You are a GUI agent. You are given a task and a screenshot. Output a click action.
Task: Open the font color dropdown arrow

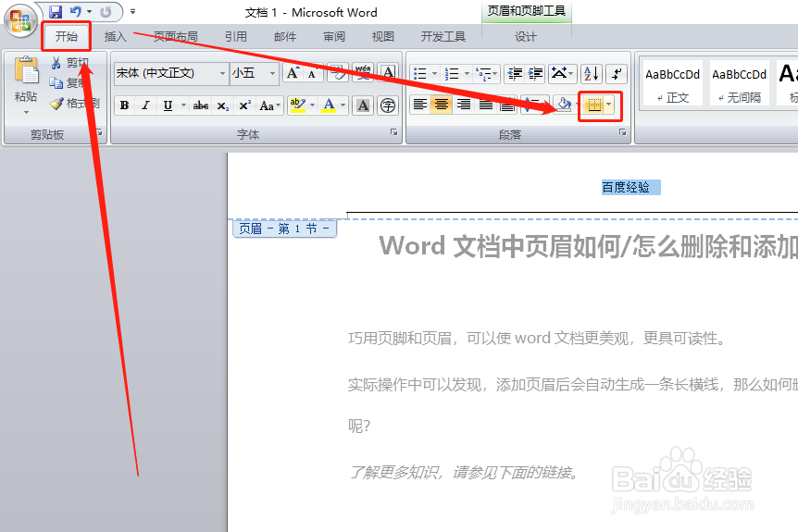click(343, 105)
